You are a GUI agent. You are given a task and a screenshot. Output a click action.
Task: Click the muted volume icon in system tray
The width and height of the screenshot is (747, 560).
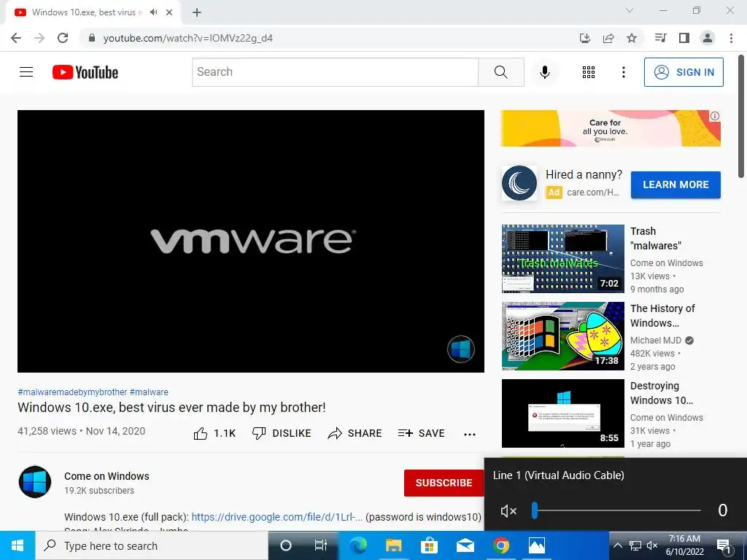pos(652,545)
